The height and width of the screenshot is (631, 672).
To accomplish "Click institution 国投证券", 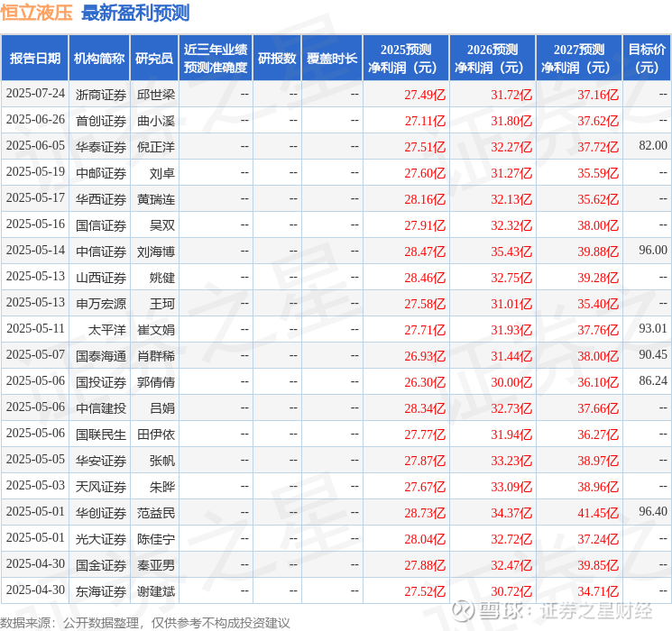I will [101, 382].
